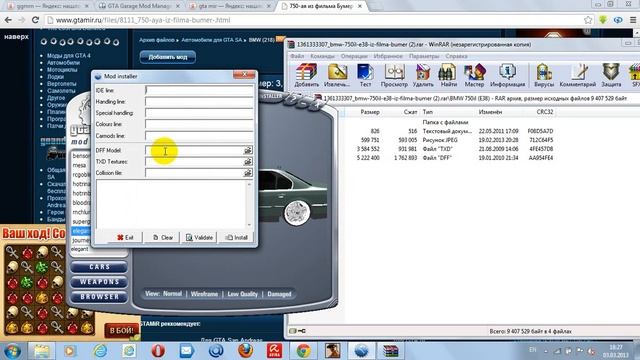Open Chrome from the taskbar
This screenshot has height=360, width=640.
pos(303,351)
